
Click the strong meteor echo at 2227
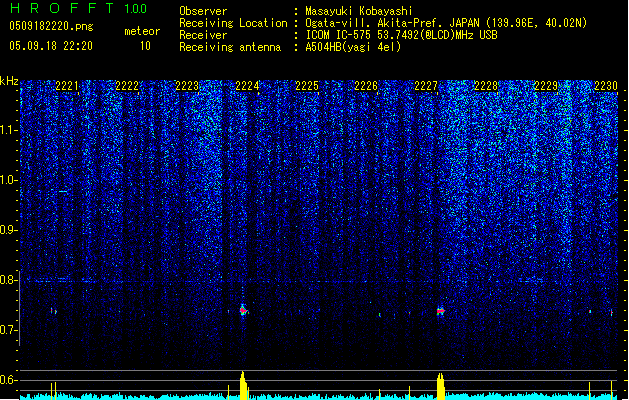click(441, 311)
